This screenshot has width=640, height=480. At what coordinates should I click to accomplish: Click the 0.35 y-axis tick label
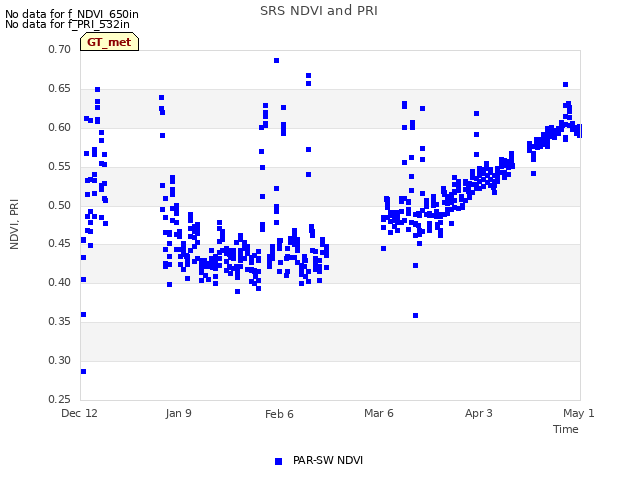tap(60, 321)
